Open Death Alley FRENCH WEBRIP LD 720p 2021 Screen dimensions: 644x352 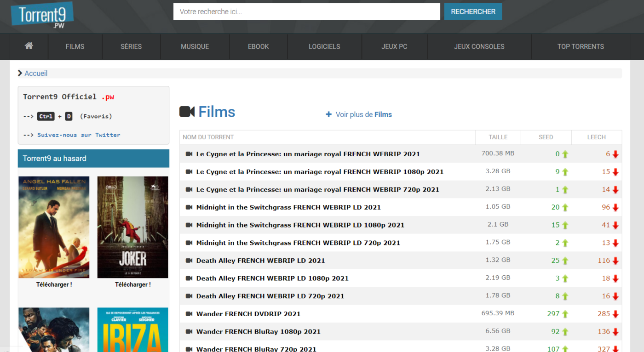(270, 296)
